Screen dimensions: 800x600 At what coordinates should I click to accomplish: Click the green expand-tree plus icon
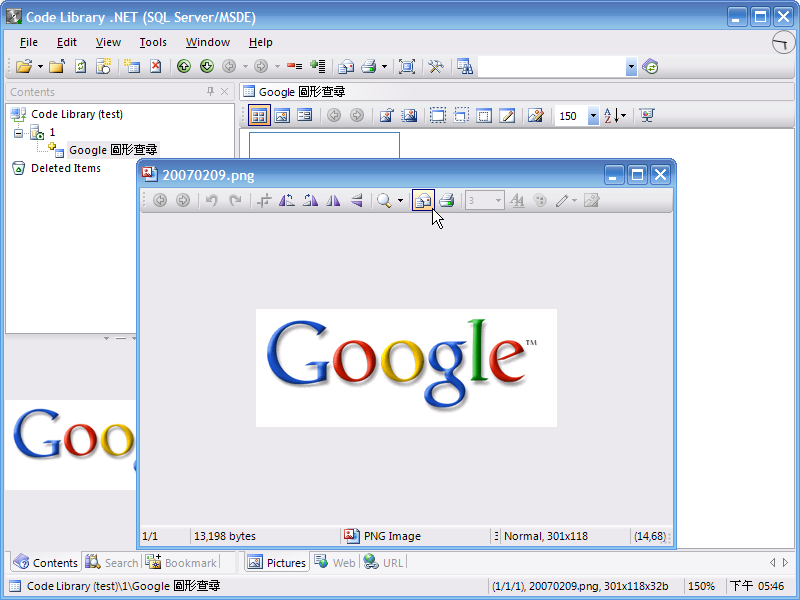[317, 66]
